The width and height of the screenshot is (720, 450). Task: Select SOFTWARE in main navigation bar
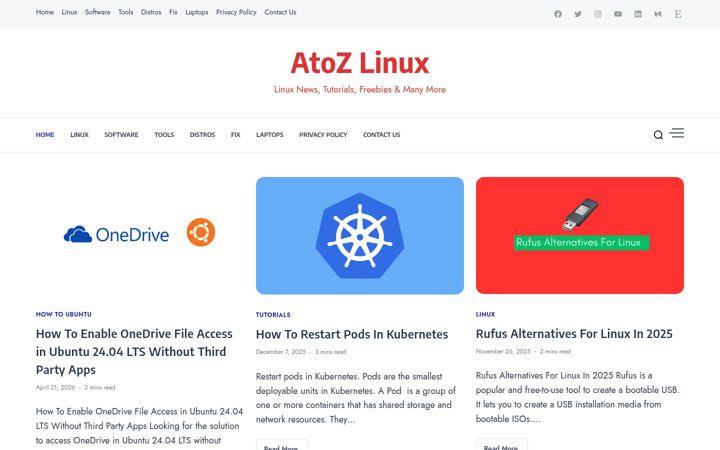(121, 135)
